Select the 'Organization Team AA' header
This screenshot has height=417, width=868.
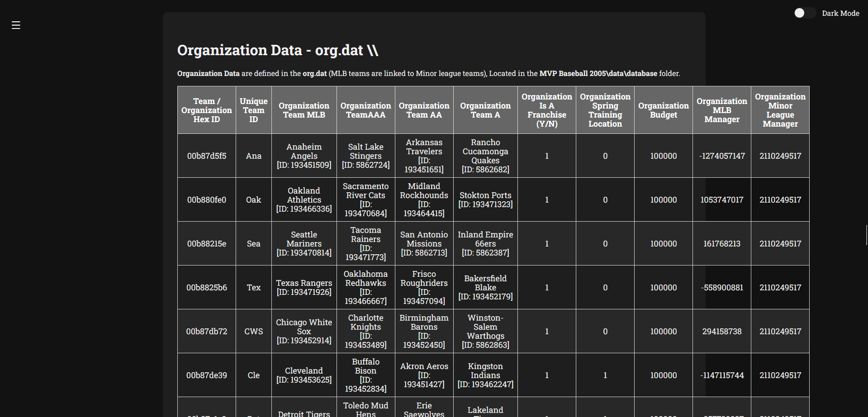(x=424, y=110)
